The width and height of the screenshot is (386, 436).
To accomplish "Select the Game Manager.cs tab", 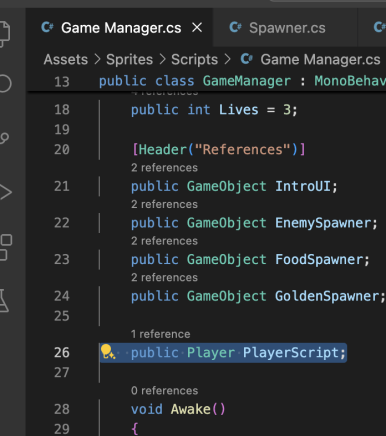I will coord(119,28).
